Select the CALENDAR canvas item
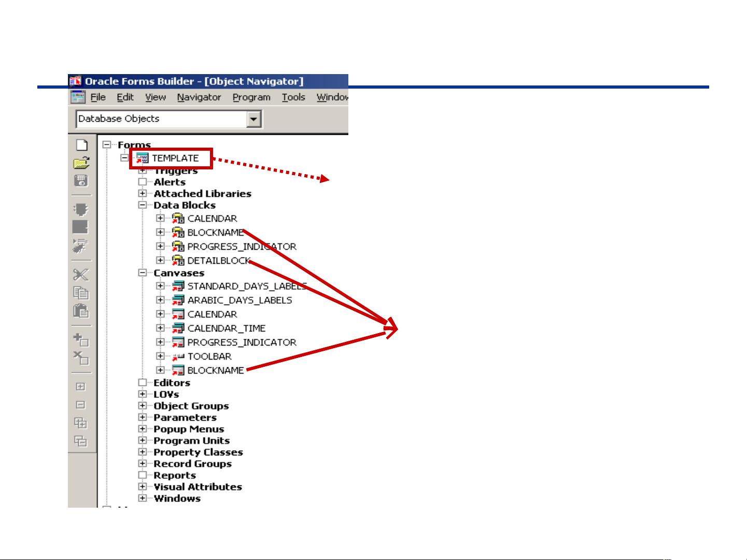 point(213,314)
